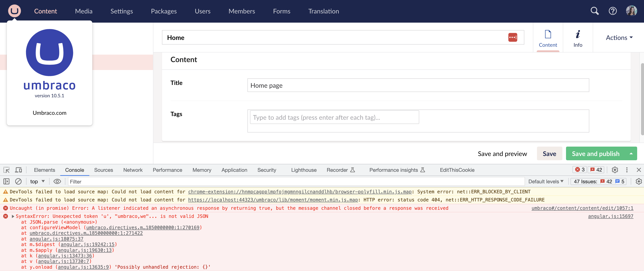
Task: Show the console sidebar panel
Action: [6, 182]
